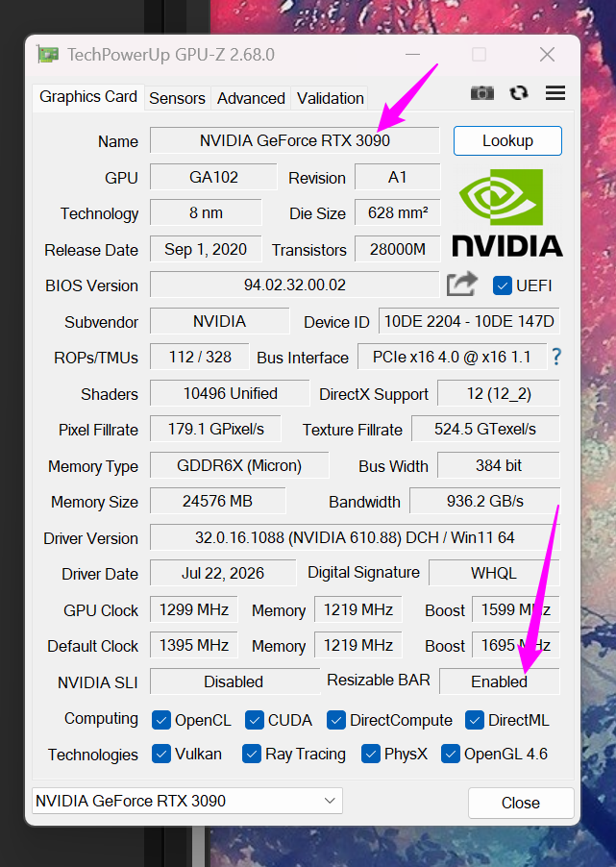The width and height of the screenshot is (616, 867).
Task: Click the Bus Width value 384 bit
Action: [x=498, y=465]
